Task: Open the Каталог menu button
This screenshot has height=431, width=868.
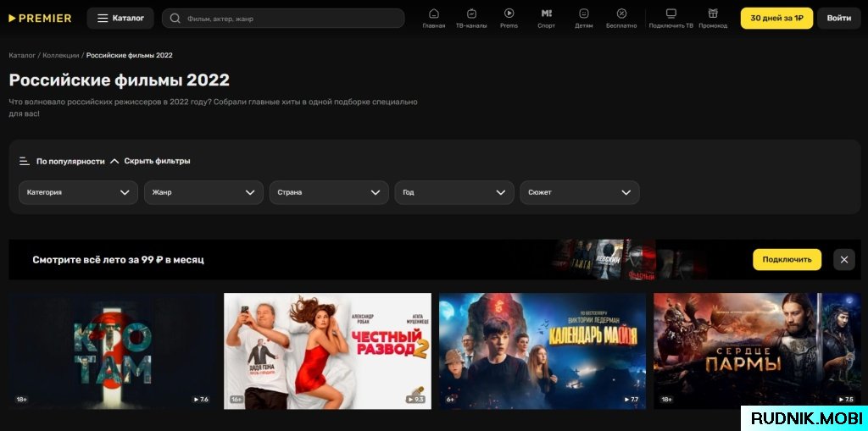Action: (x=120, y=19)
